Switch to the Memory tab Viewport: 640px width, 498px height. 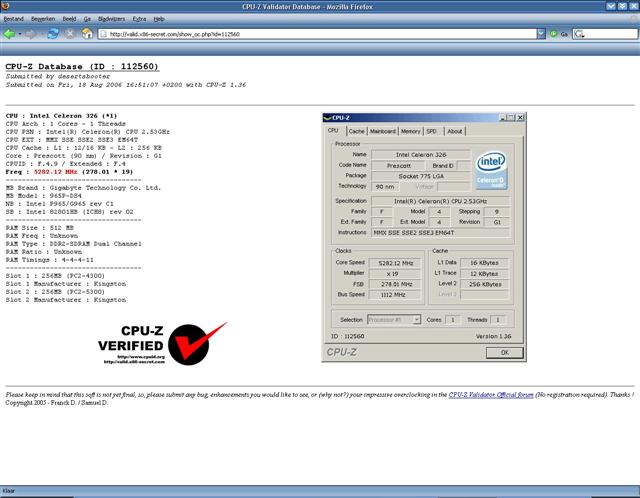(x=410, y=131)
